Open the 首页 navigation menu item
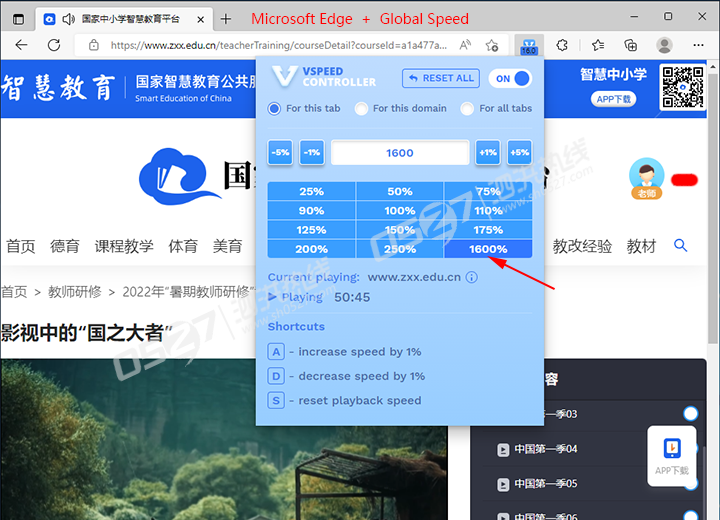 point(21,246)
